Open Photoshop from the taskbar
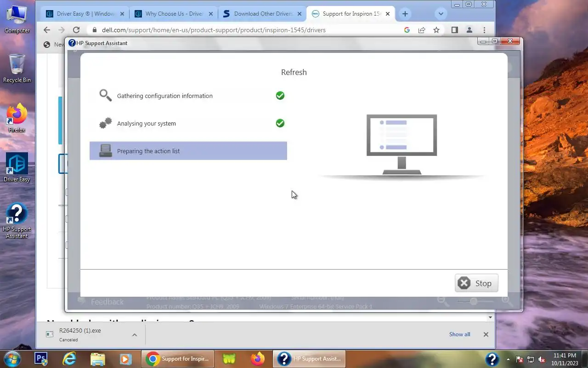 click(41, 359)
